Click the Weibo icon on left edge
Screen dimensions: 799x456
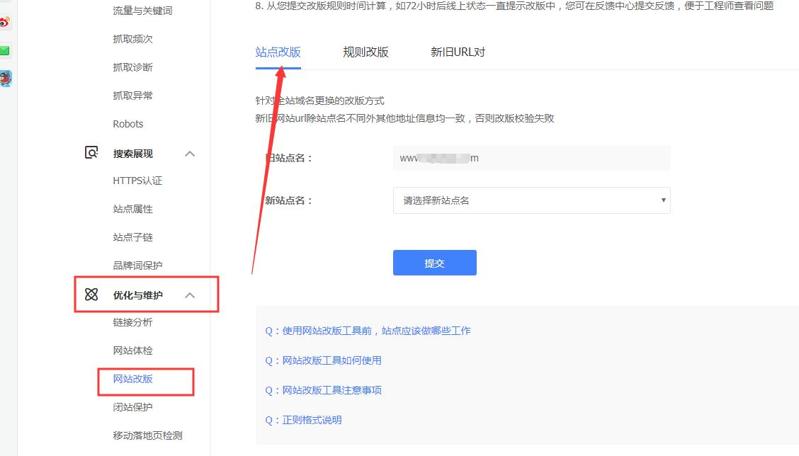coord(4,22)
